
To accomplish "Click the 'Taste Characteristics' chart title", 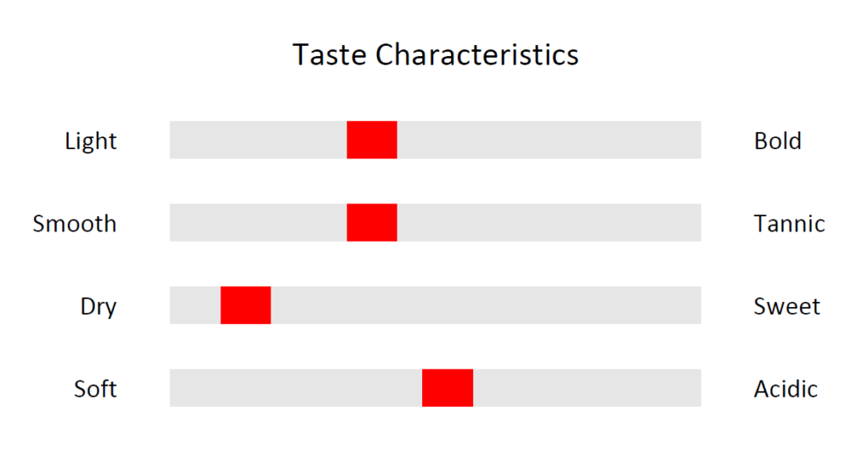I will coord(436,55).
